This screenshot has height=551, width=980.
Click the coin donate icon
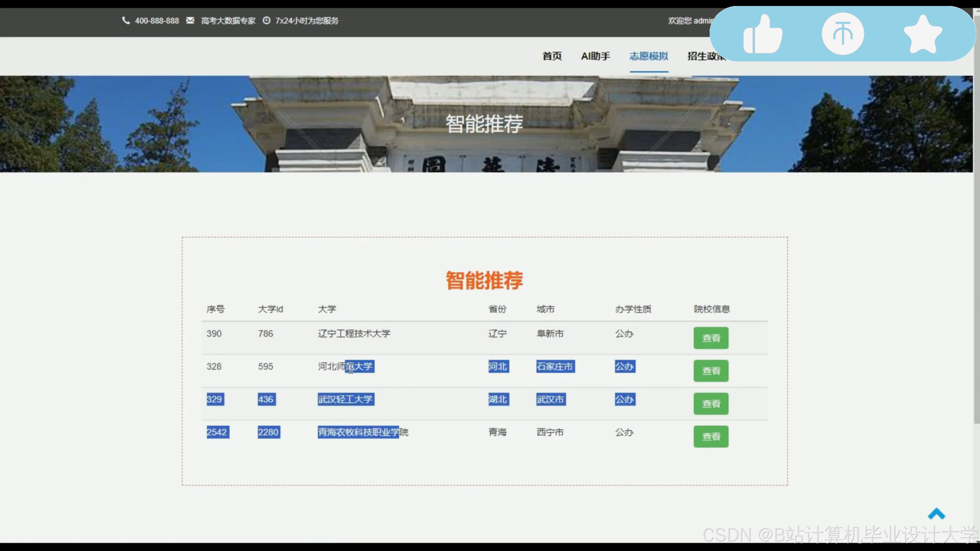click(843, 33)
